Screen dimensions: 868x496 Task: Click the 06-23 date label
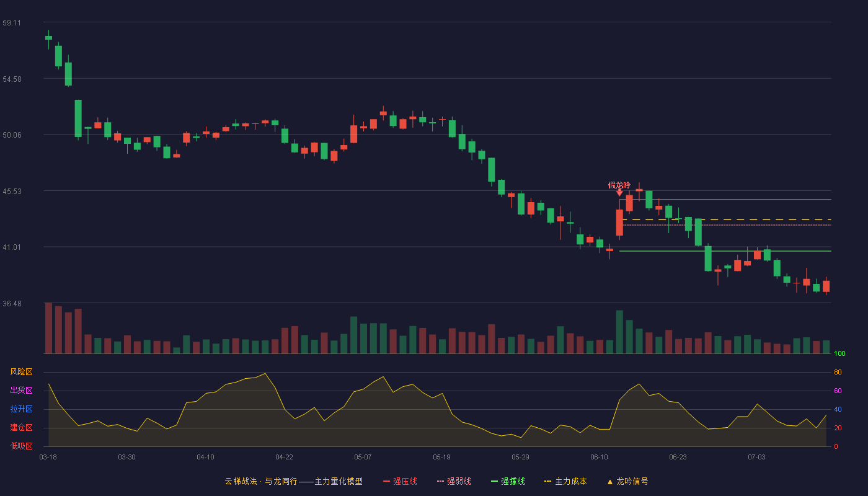(678, 457)
